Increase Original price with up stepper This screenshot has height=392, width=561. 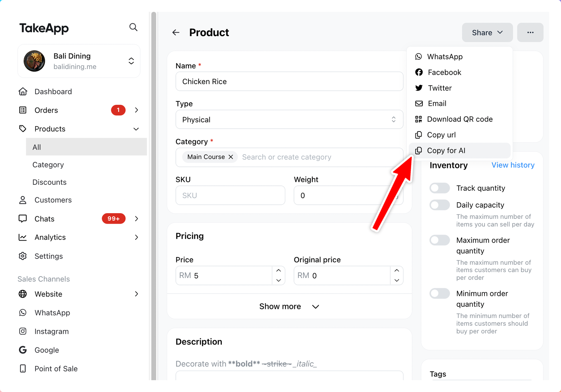(397, 271)
